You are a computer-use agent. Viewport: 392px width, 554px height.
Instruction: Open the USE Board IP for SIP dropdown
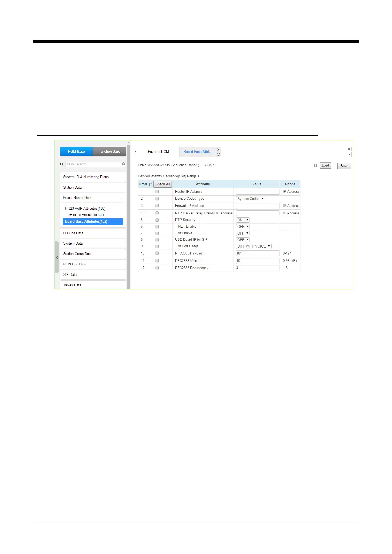pyautogui.click(x=243, y=240)
